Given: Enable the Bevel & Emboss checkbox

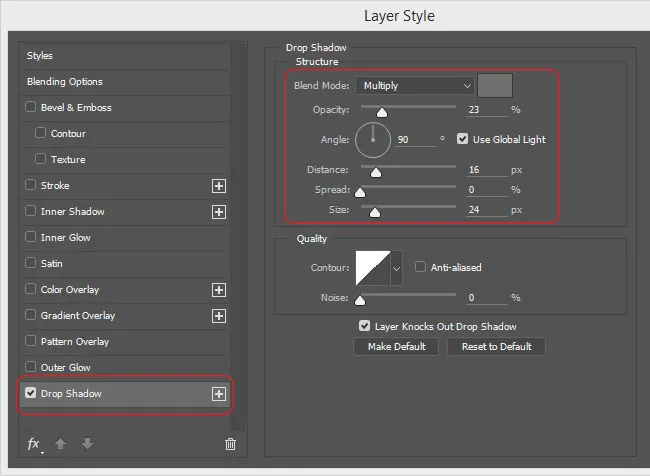Looking at the screenshot, I should click(x=31, y=108).
